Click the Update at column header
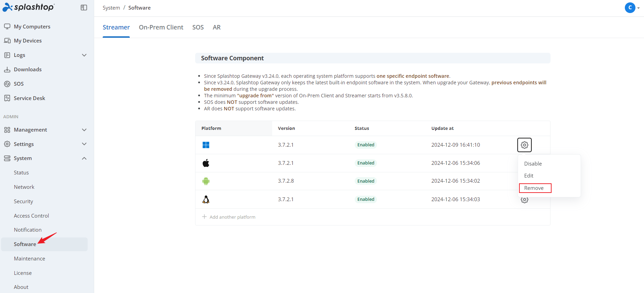Screen dimensions: 644x293 pyautogui.click(x=442, y=129)
